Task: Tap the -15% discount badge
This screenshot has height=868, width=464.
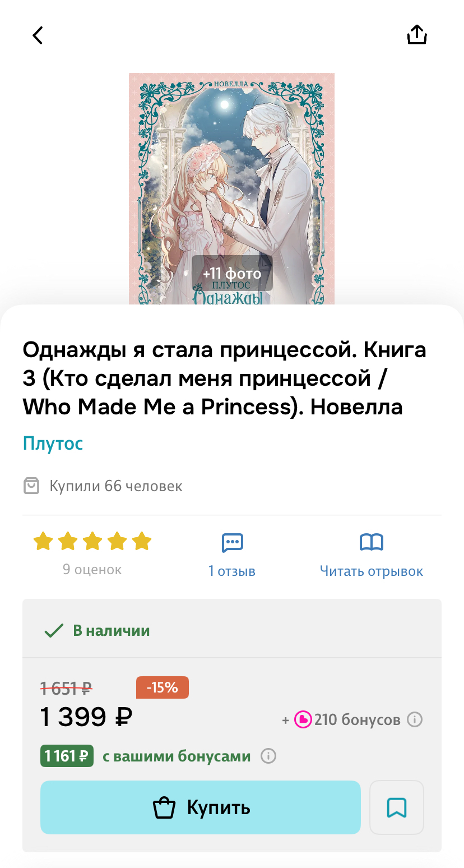Action: click(163, 687)
